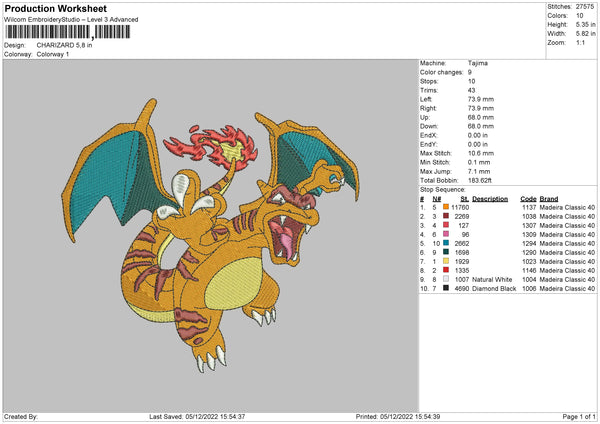
Task: Pick the pink swatch in row code 1309
Action: click(446, 234)
